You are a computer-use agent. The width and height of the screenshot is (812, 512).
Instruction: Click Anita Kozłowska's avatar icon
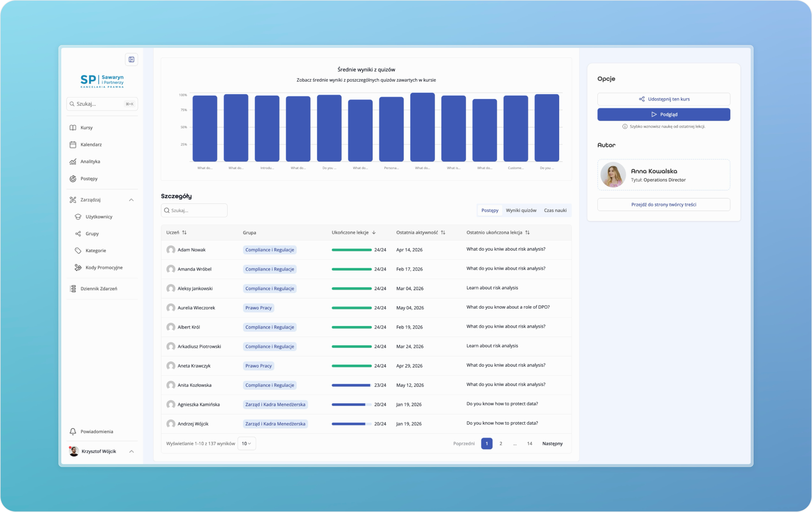[x=171, y=385]
